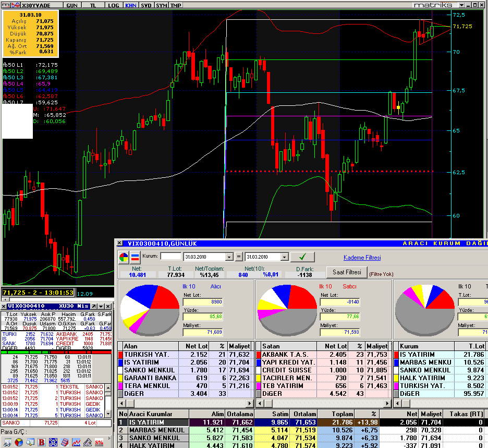488x448 pixels.
Task: Click the Kurum input field
Action: click(x=170, y=256)
